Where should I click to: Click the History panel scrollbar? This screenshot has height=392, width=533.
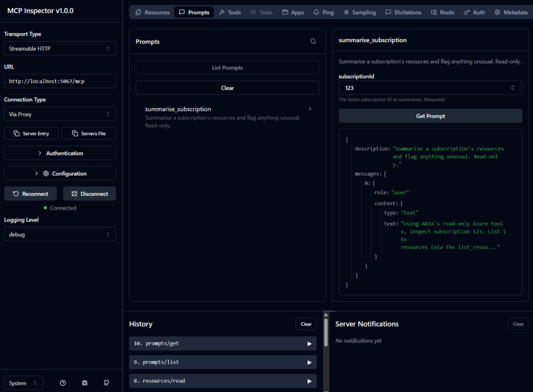coord(326,332)
